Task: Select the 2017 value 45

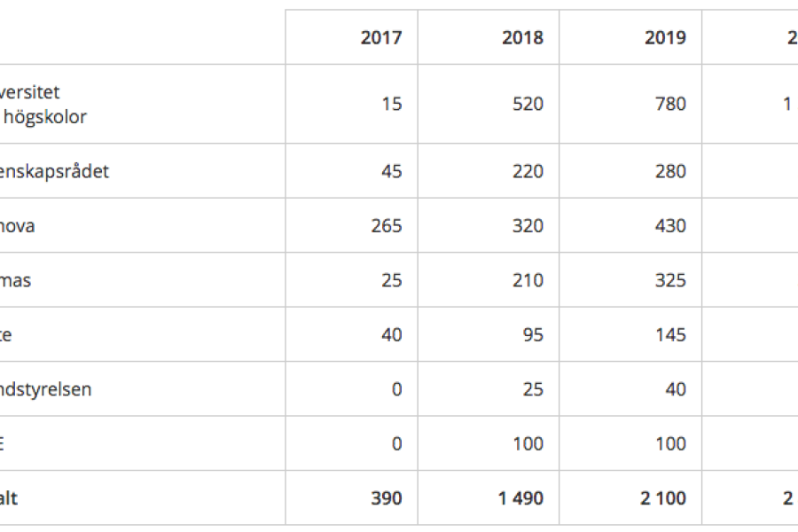Action: click(x=391, y=171)
